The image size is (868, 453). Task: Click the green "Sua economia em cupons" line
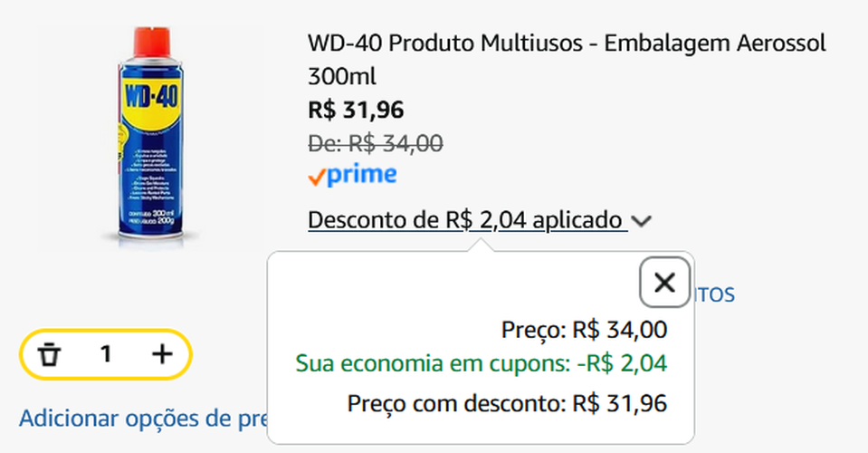click(481, 364)
